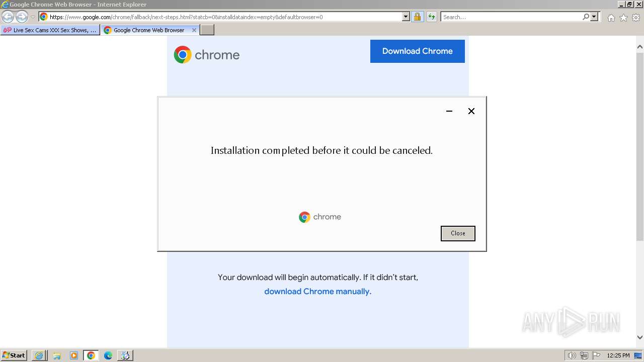Viewport: 644px width, 362px height.
Task: Click the Installation completed message text
Action: coord(321,150)
